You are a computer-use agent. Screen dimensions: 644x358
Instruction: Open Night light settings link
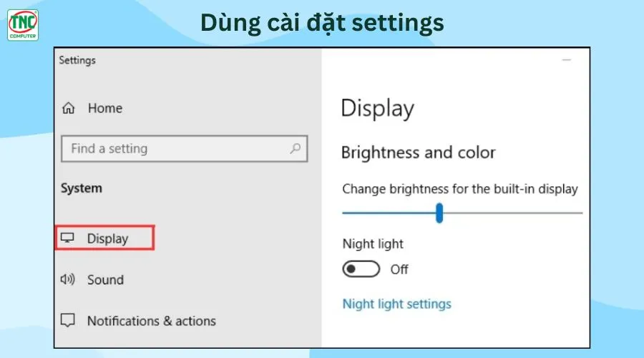(396, 304)
